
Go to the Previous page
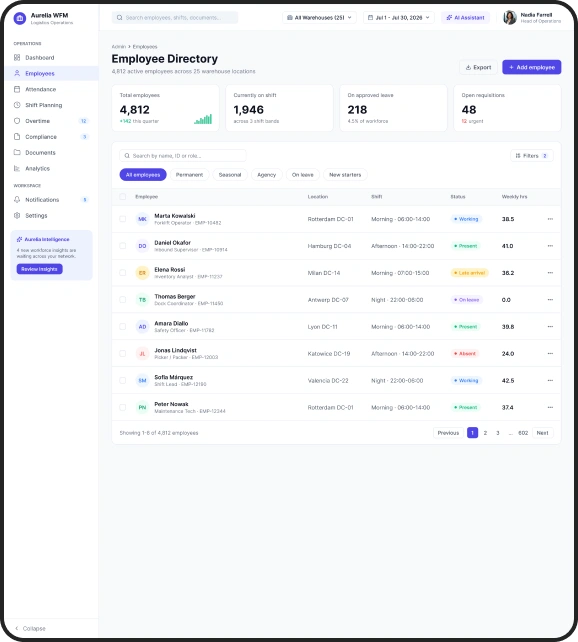point(448,433)
